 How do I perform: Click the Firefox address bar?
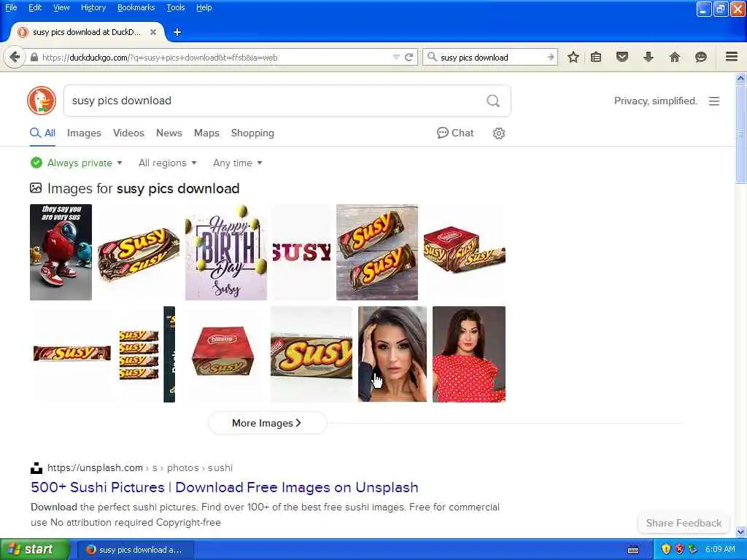tap(214, 57)
